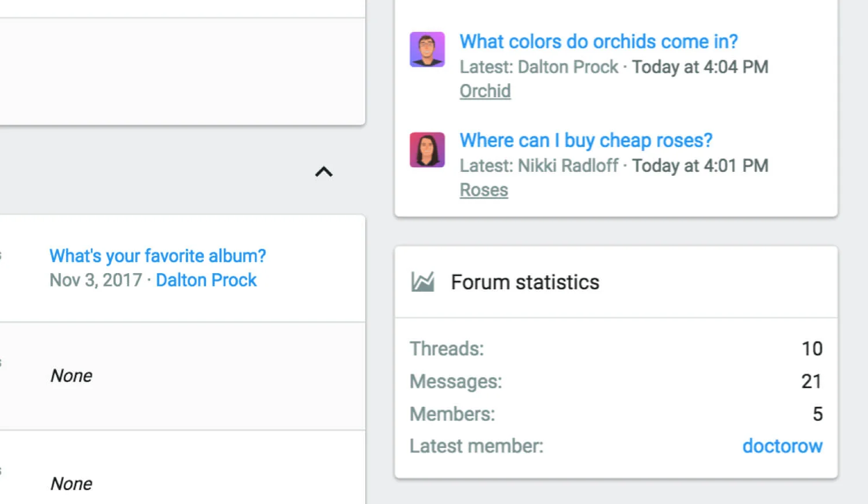Click the Members count value 5
868x504 pixels.
(x=817, y=414)
